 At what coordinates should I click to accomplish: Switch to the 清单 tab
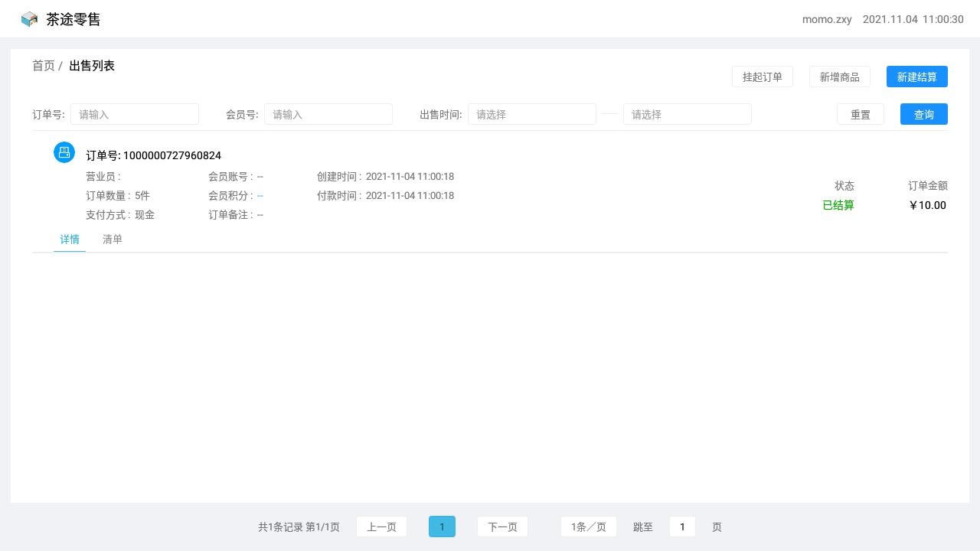pyautogui.click(x=113, y=240)
